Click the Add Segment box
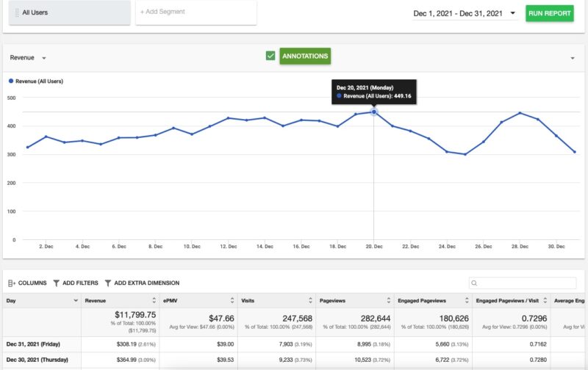Viewport: 588px width, 370px height. (196, 12)
